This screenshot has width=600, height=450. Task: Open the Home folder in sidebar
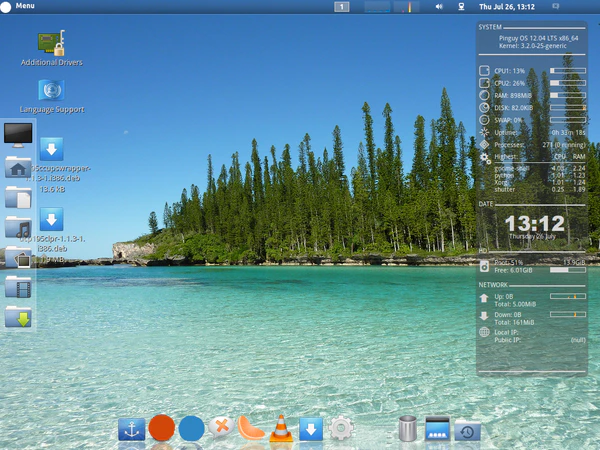point(18,166)
